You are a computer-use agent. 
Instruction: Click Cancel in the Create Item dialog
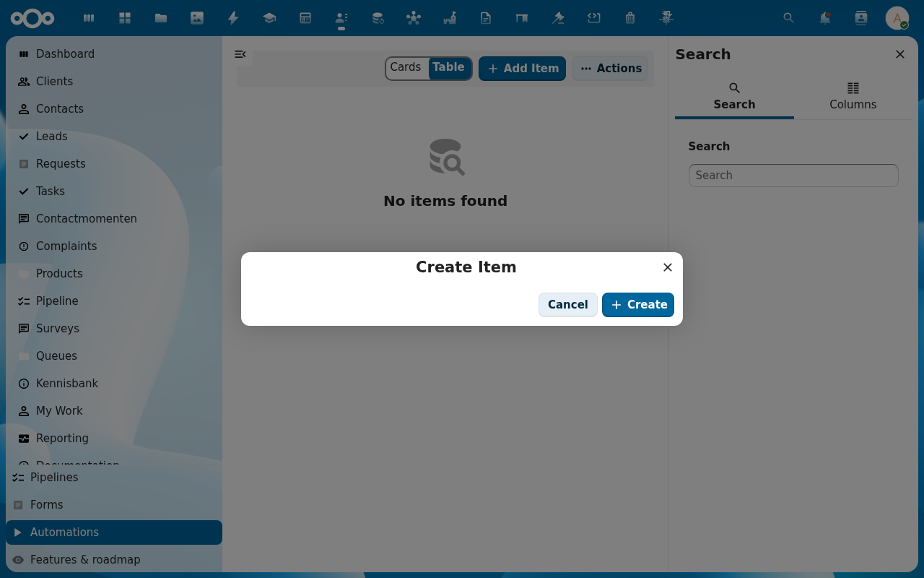click(x=568, y=305)
